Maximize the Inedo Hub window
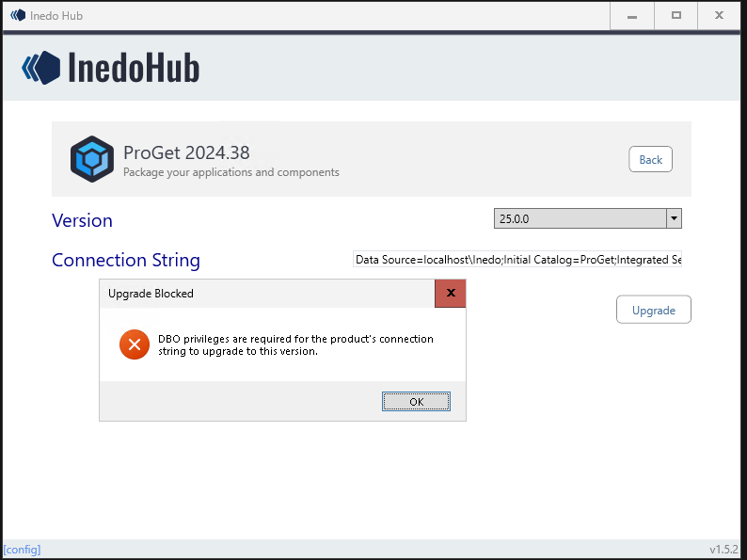 tap(676, 16)
